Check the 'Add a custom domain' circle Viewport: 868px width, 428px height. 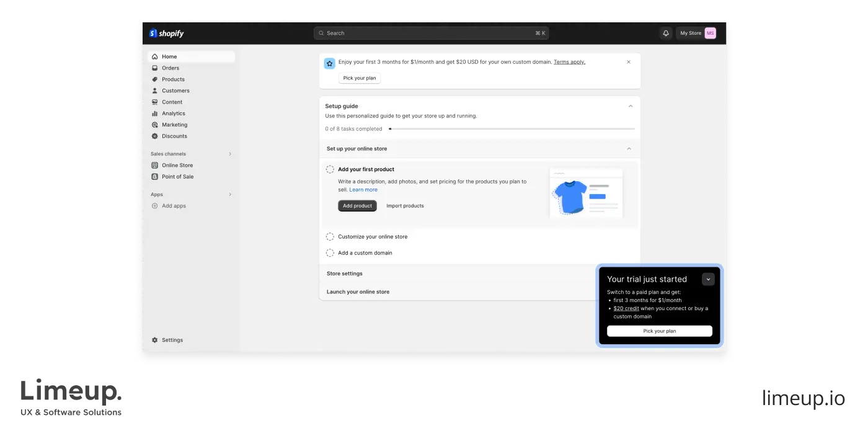point(330,252)
